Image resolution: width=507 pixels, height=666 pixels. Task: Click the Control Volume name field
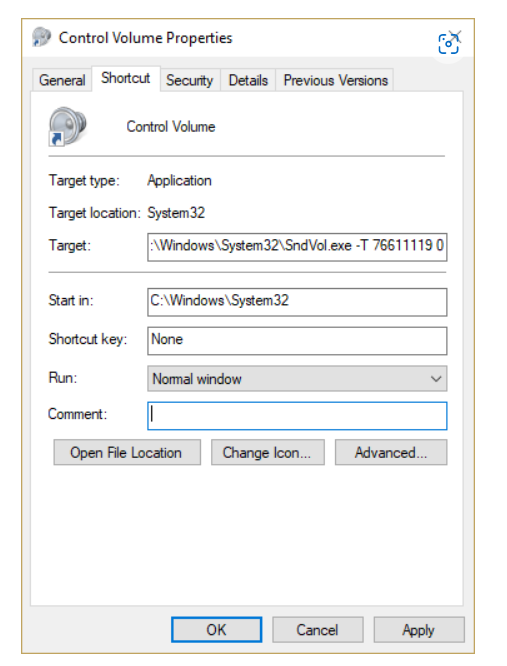[x=171, y=127]
